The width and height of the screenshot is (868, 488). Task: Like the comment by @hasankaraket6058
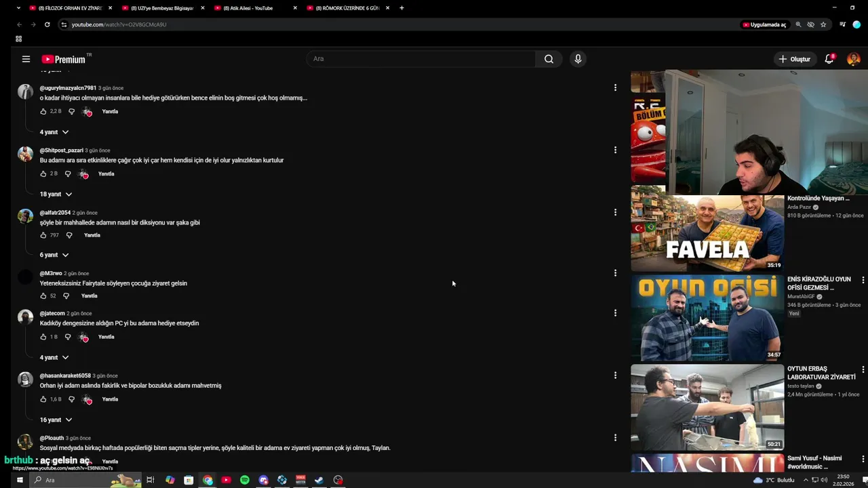43,399
